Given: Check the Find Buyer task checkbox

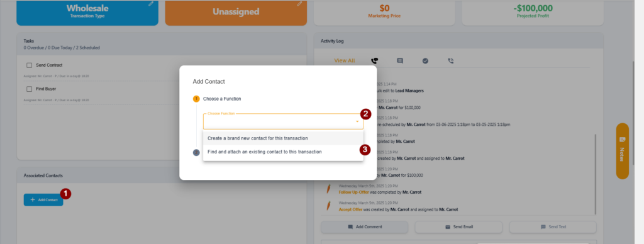Looking at the screenshot, I should (x=29, y=89).
